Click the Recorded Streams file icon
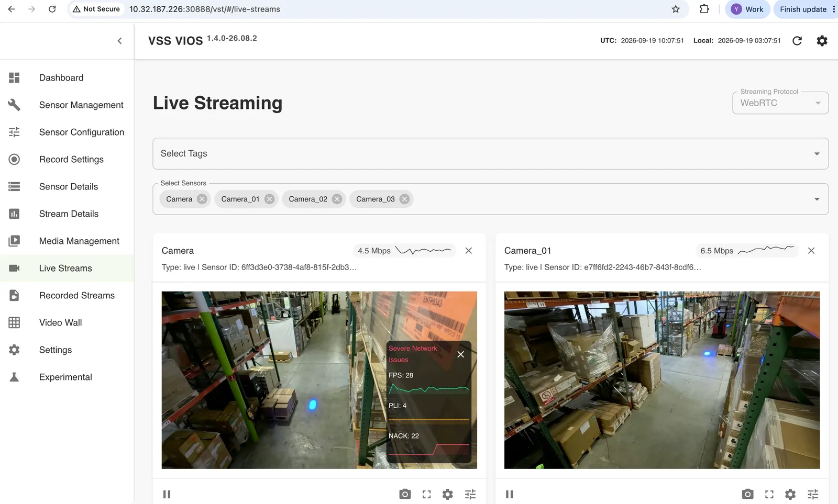The height and width of the screenshot is (504, 838). [14, 295]
